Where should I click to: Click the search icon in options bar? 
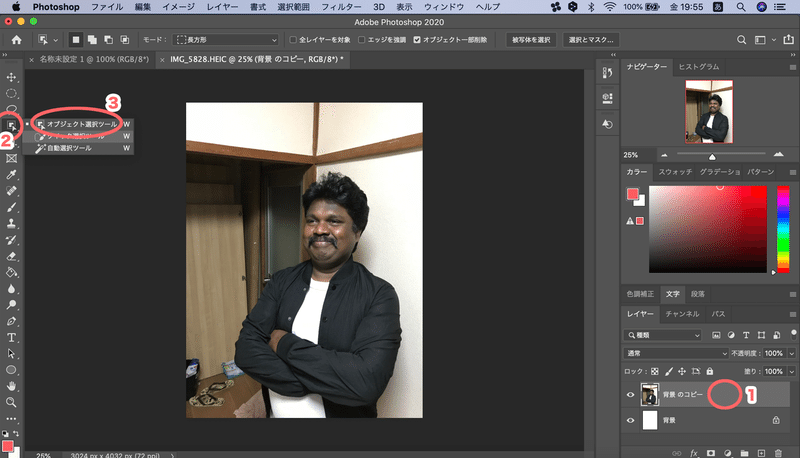[x=743, y=40]
